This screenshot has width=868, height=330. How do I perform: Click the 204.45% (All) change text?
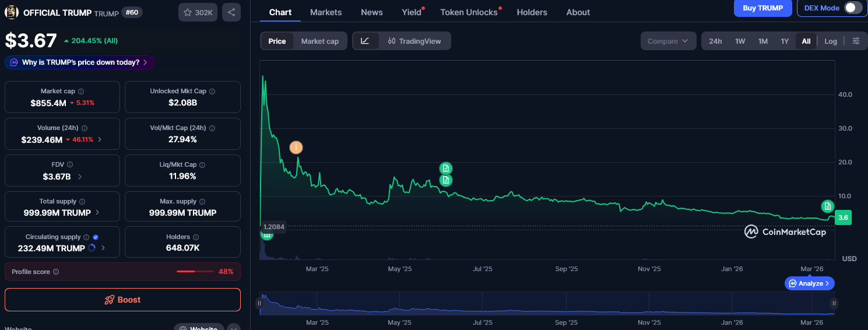point(94,41)
